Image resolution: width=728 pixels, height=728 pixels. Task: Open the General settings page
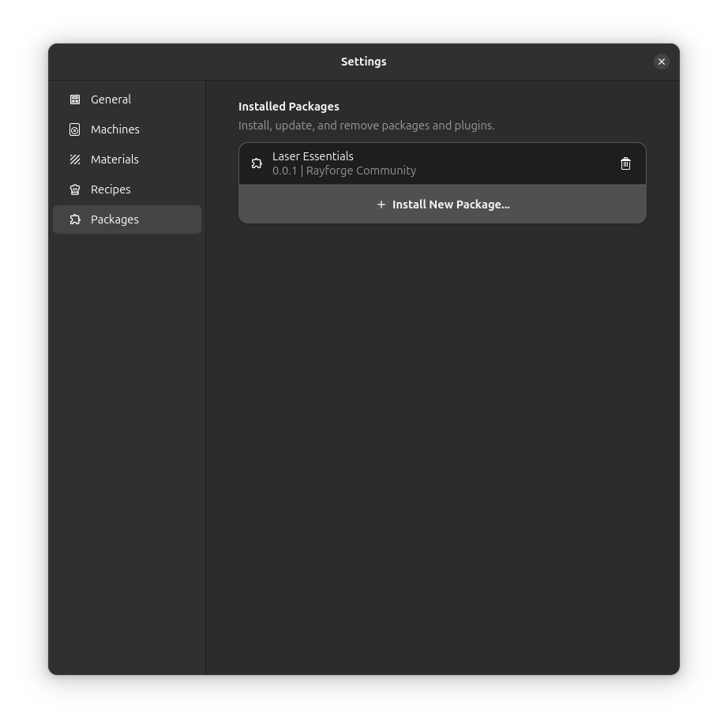(111, 99)
